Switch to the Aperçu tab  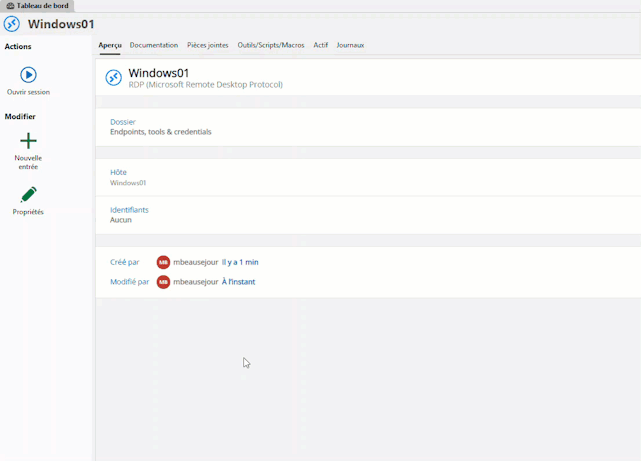(x=110, y=45)
